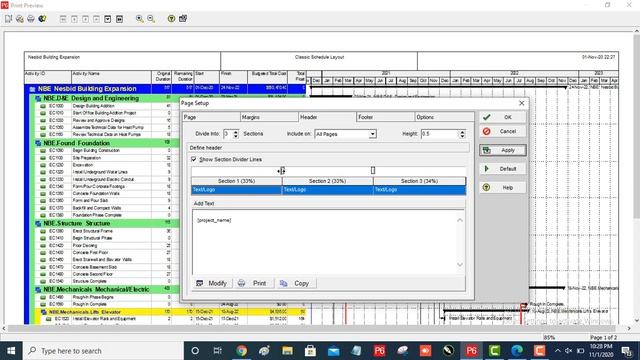The image size is (640, 360).
Task: Click the Add Text scroll down arrow
Action: [x=460, y=265]
